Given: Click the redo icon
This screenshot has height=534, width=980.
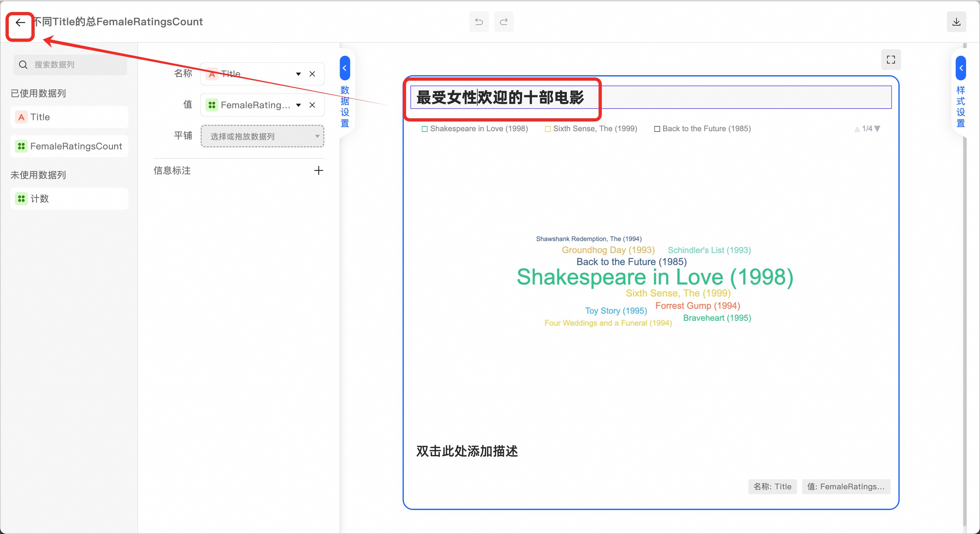Looking at the screenshot, I should [504, 22].
